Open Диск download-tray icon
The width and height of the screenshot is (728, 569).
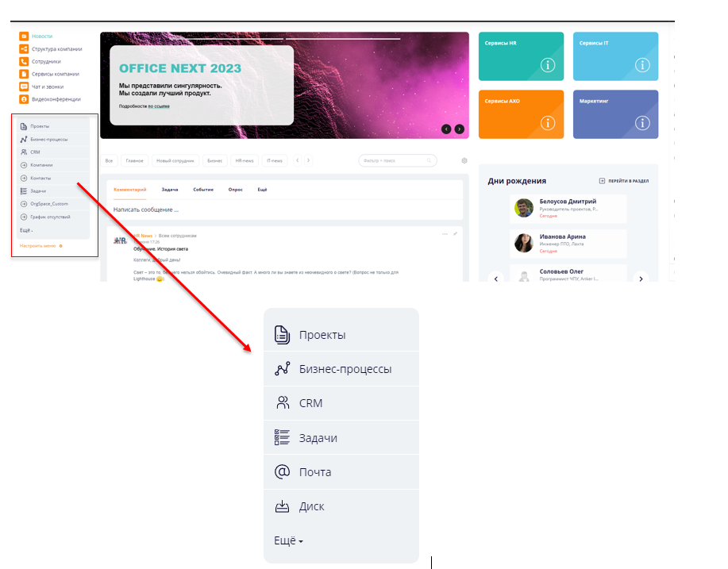click(282, 506)
